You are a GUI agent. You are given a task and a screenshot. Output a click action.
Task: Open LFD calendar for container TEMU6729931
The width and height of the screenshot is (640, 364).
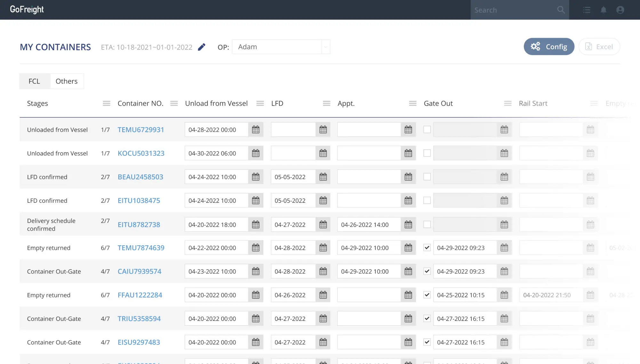click(323, 130)
